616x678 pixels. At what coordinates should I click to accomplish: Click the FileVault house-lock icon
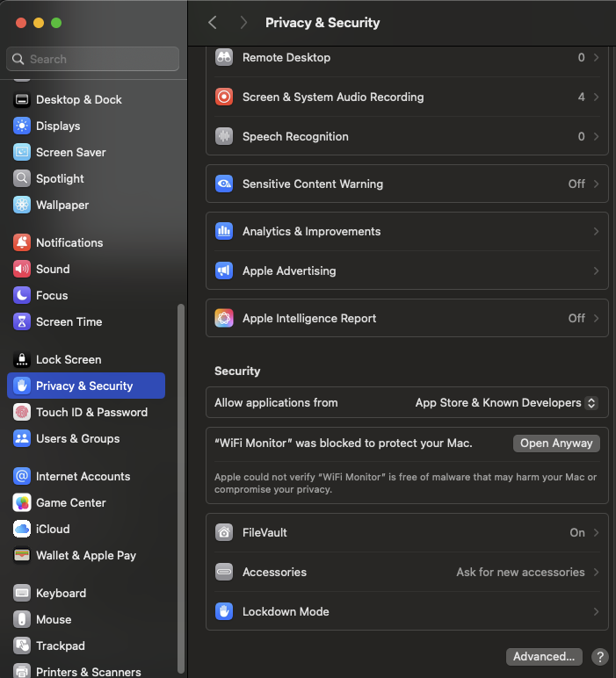[x=224, y=533]
